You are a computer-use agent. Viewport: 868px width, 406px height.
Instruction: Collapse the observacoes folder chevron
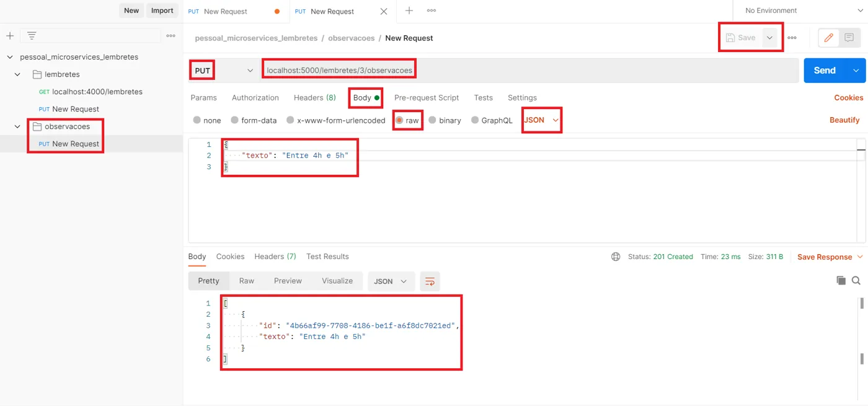[x=18, y=126]
